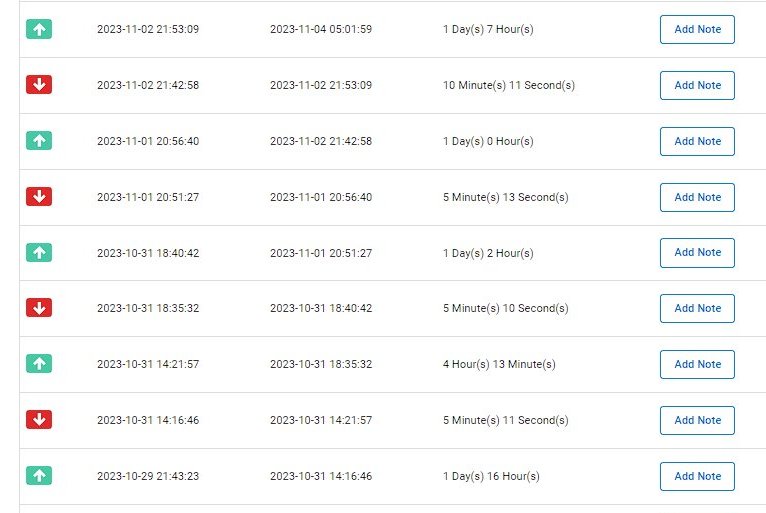
Task: Click the up icon for 2023-10-31 18:40:42
Action: (39, 253)
